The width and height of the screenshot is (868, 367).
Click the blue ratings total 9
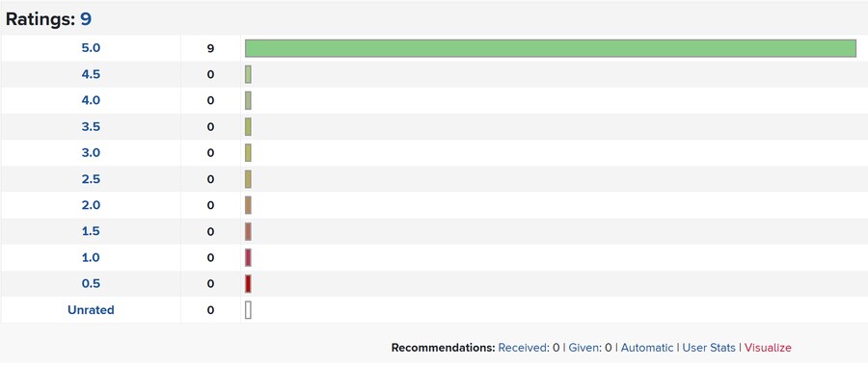pos(86,19)
